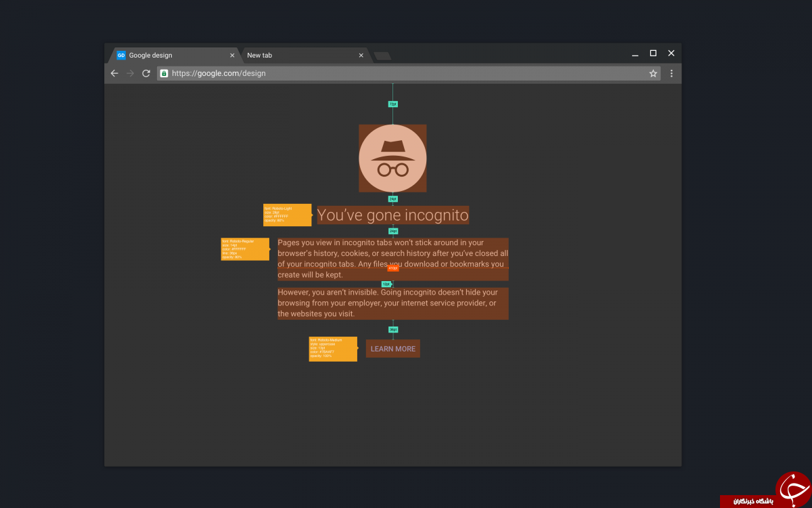Click the back navigation arrow
The image size is (812, 508).
pyautogui.click(x=114, y=73)
